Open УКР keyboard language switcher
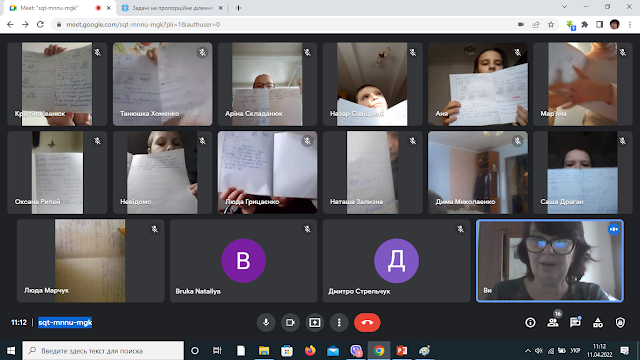 click(x=576, y=351)
